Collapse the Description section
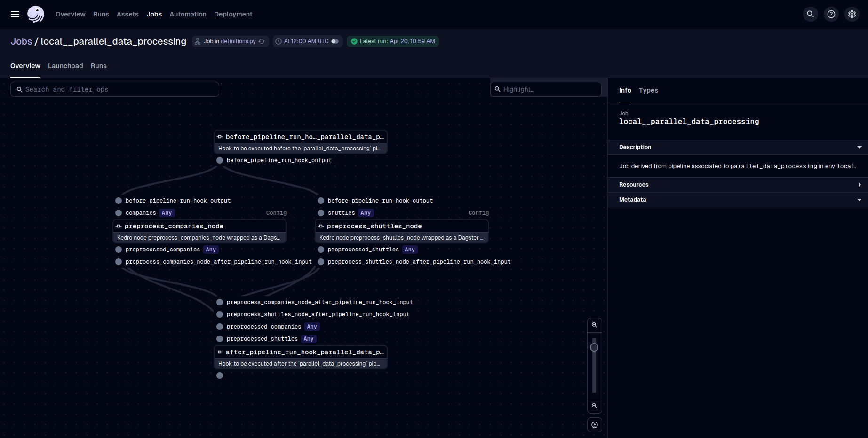The width and height of the screenshot is (868, 438). point(738,147)
